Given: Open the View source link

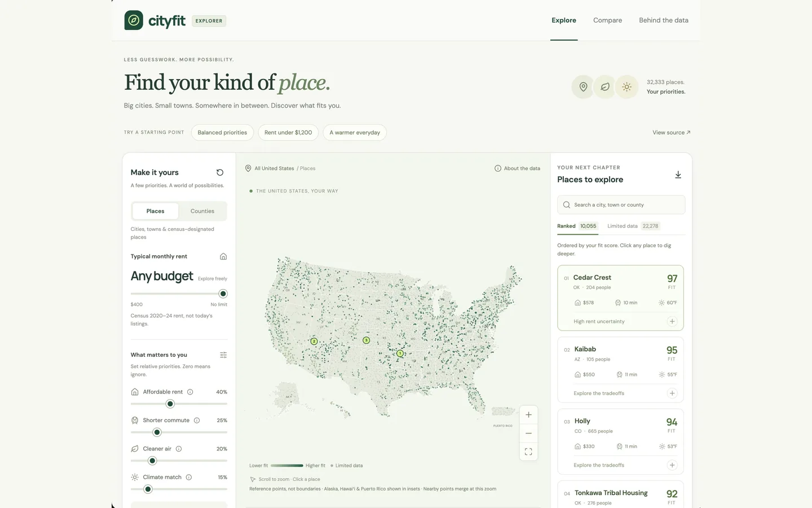Looking at the screenshot, I should point(672,133).
